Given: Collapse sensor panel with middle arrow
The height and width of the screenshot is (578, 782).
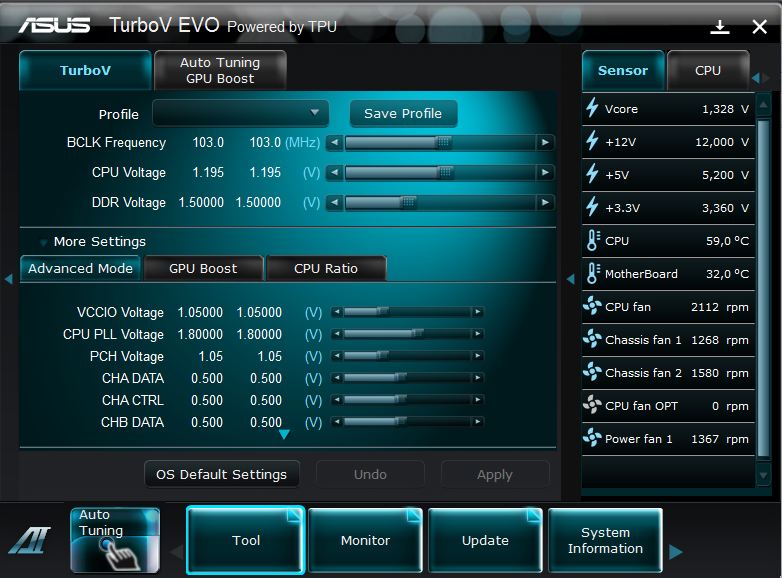Looking at the screenshot, I should [x=571, y=279].
